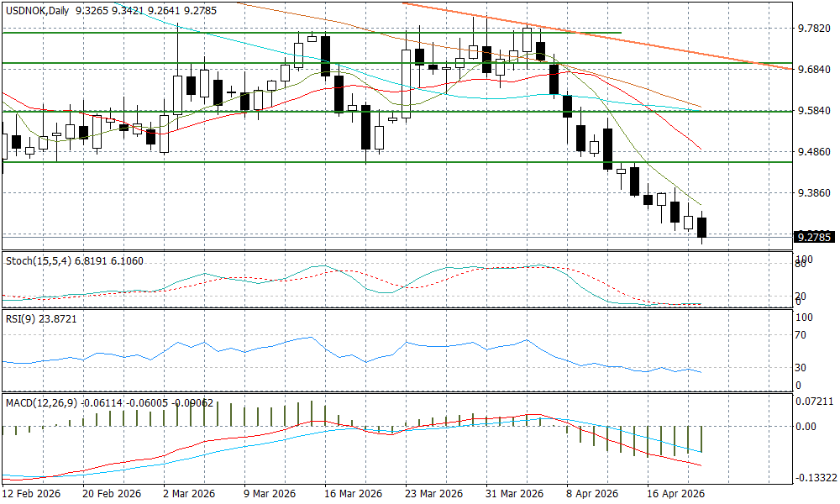840x504 pixels.
Task: Select the latest black candle on the chart
Action: [702, 228]
